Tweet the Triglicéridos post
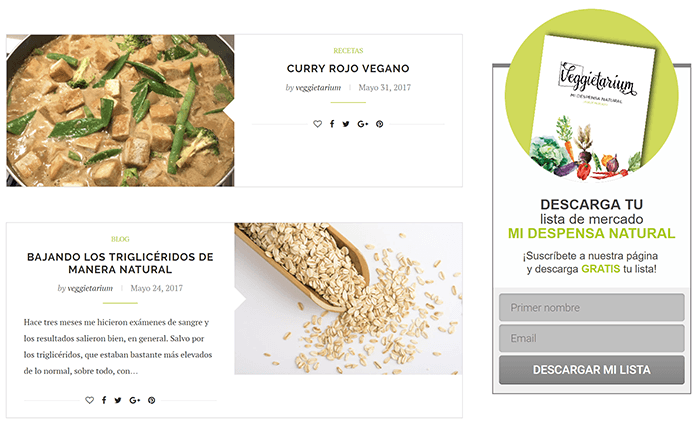The height and width of the screenshot is (426, 700). (x=118, y=400)
